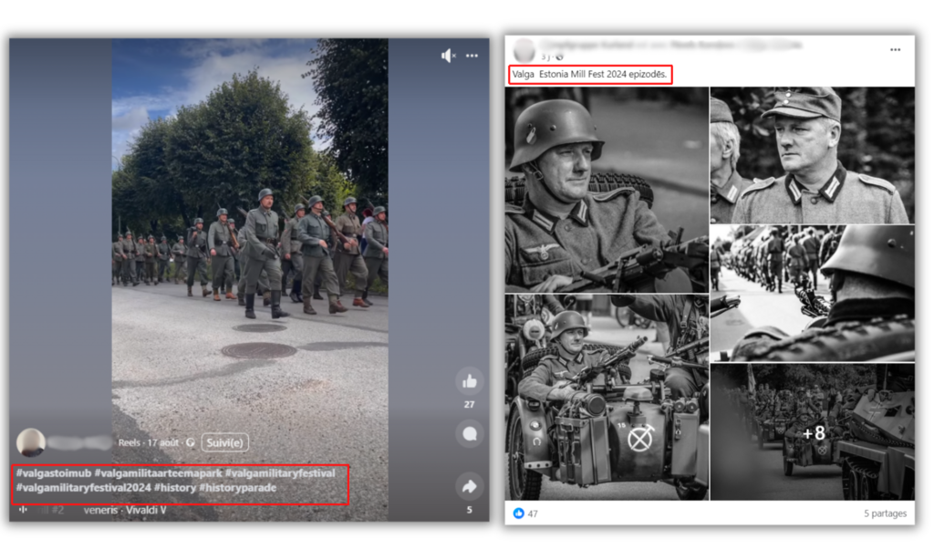Open the helmeted soldier close-up photo at top left
This screenshot has height=560, width=934.
607,189
